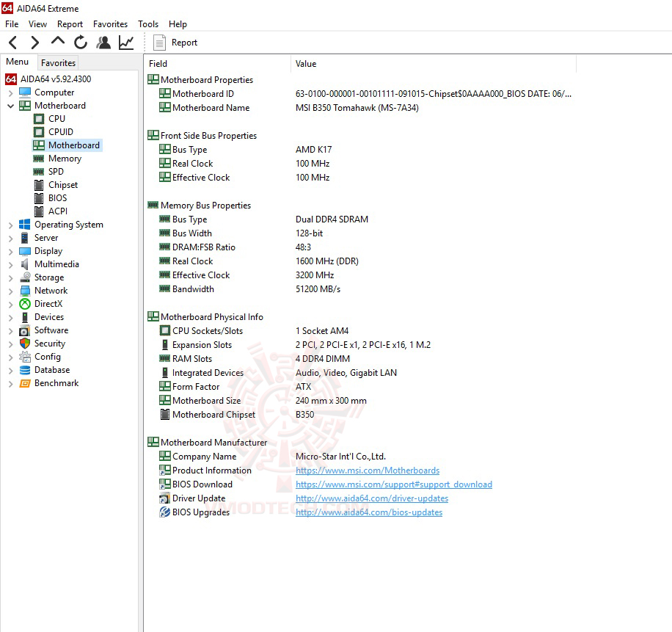Click the Windows logo Operating System icon
672x632 pixels.
[x=25, y=225]
